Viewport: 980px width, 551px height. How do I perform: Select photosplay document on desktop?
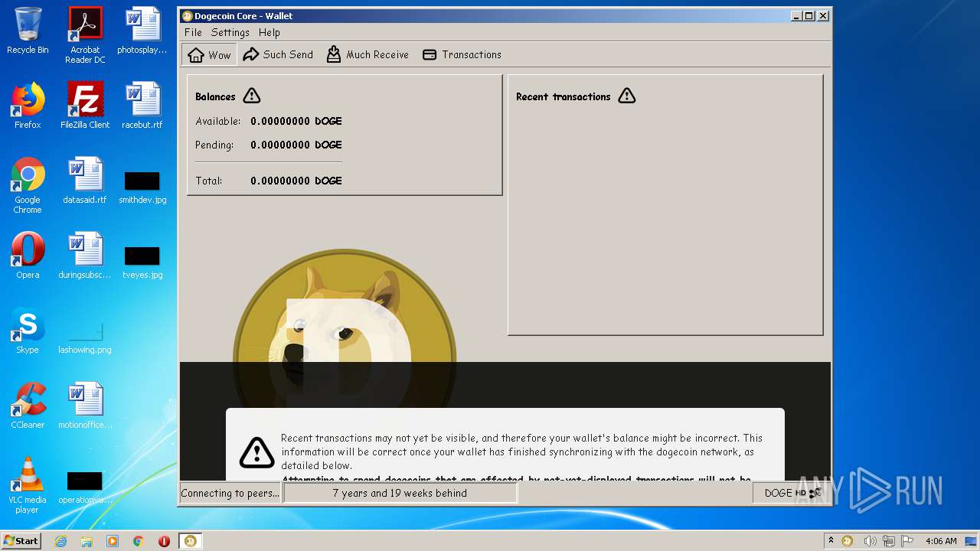(x=142, y=31)
